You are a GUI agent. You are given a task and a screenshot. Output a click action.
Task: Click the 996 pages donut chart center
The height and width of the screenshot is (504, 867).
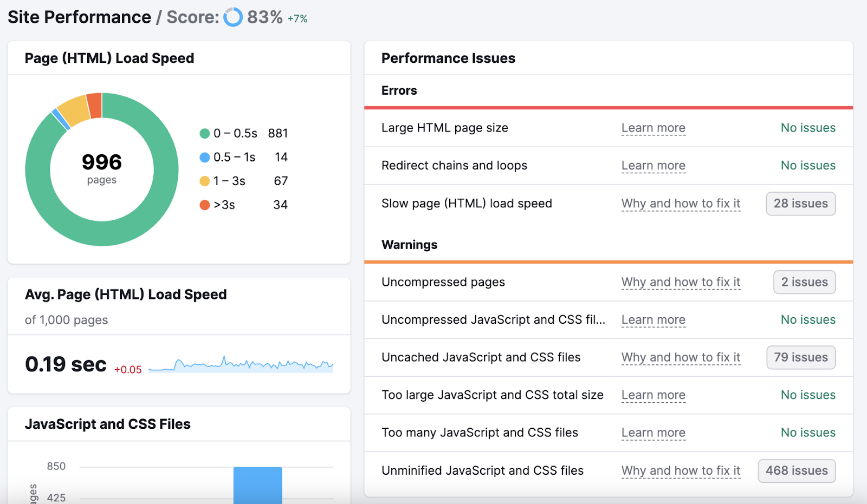pos(102,169)
